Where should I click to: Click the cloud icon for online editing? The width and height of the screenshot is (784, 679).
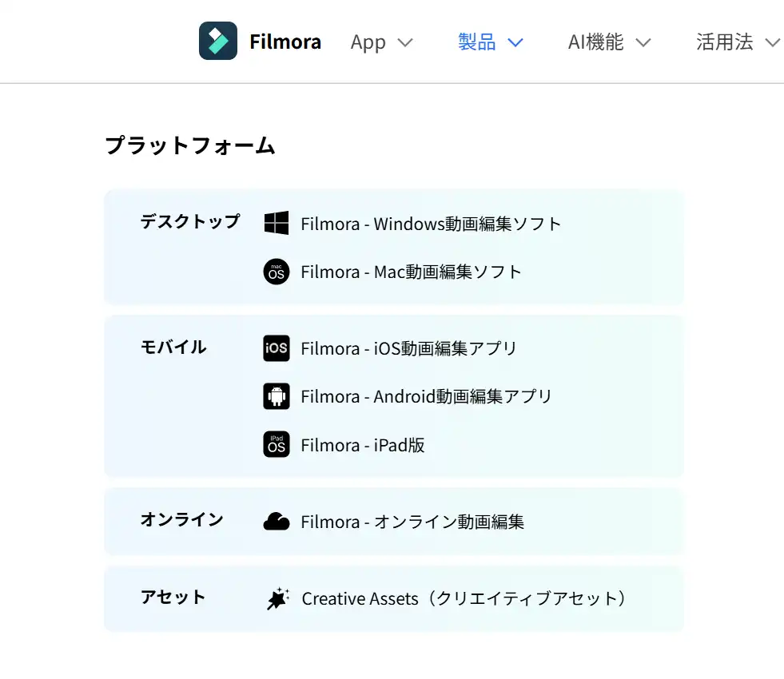pyautogui.click(x=277, y=522)
